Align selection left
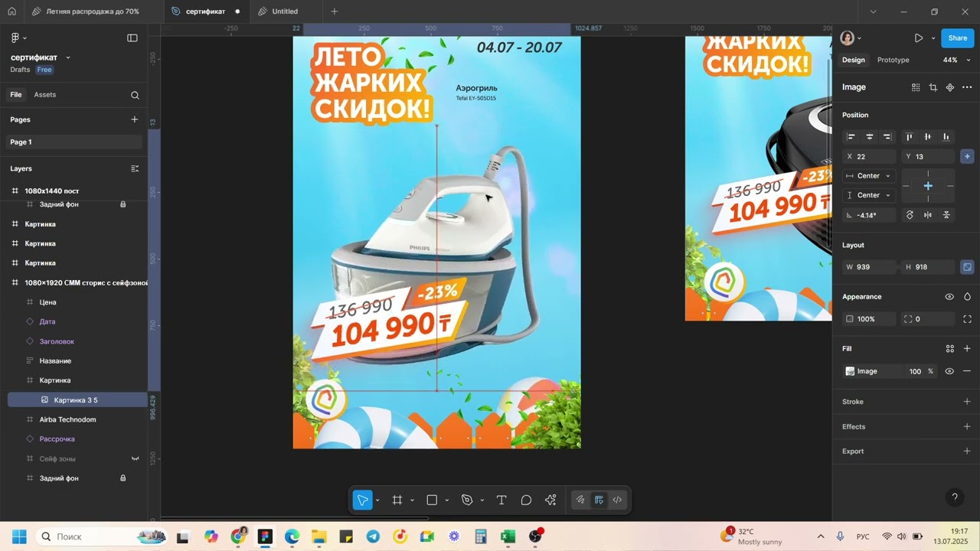The width and height of the screenshot is (980, 551). (x=851, y=136)
